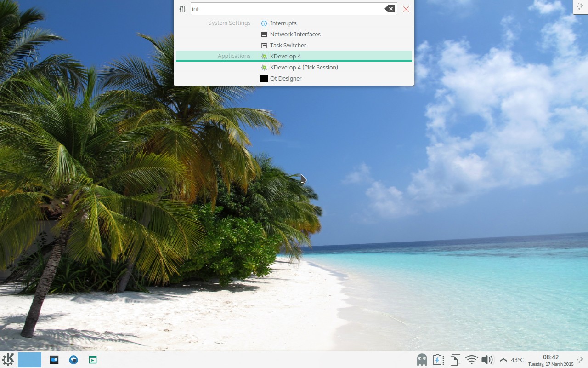Launch the blue round browser icon in taskbar
Viewport: 588px width, 368px height.
pos(73,360)
